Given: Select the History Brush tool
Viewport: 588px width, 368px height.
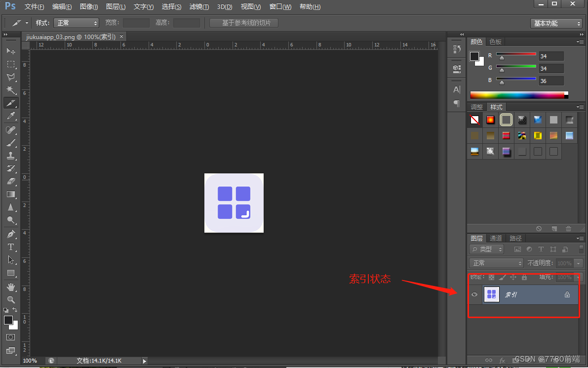Looking at the screenshot, I should 11,168.
